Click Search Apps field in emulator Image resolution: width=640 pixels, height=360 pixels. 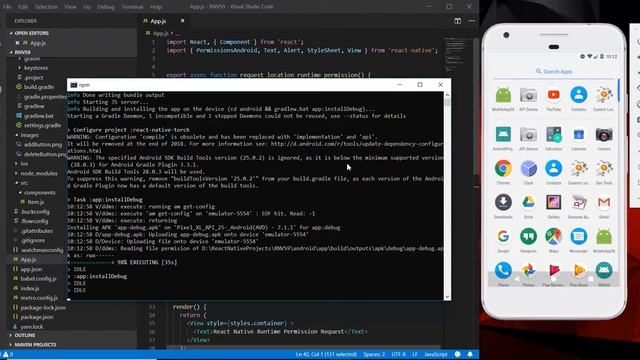tap(554, 71)
